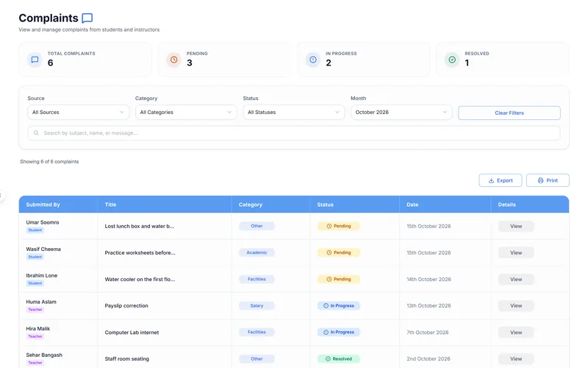Click Pending badge in Wasif Cheema row
Image resolution: width=588 pixels, height=368 pixels.
click(339, 252)
